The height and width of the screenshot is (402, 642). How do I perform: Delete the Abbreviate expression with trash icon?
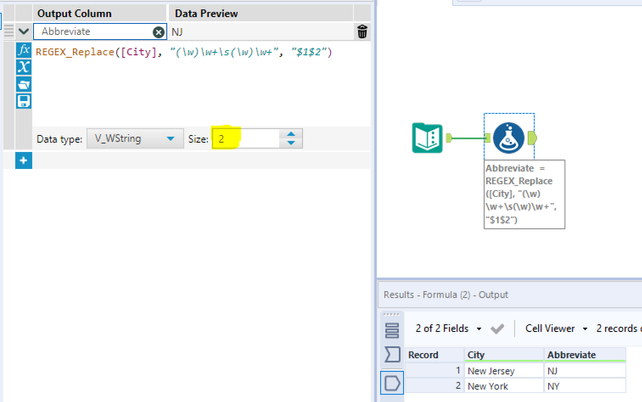362,32
